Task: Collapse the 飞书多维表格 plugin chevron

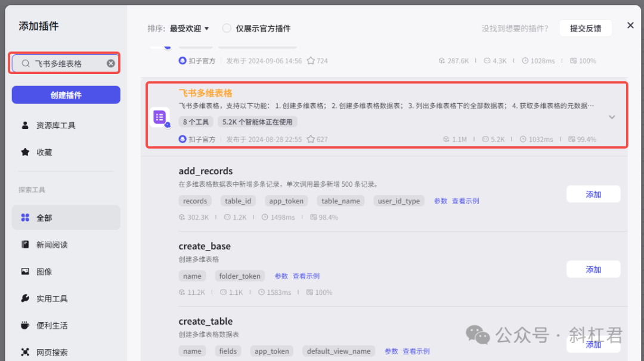Action: [612, 117]
